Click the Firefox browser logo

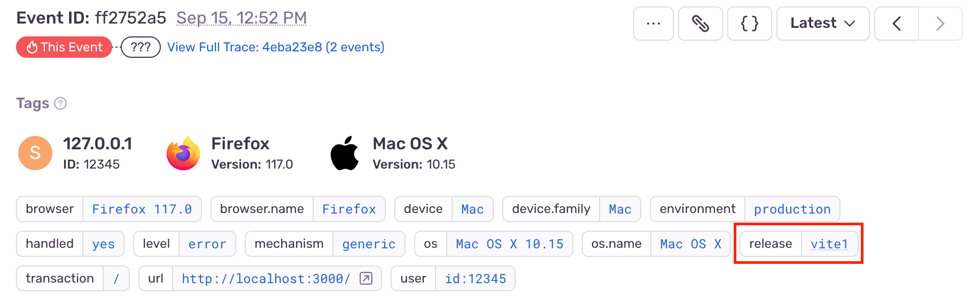(183, 153)
